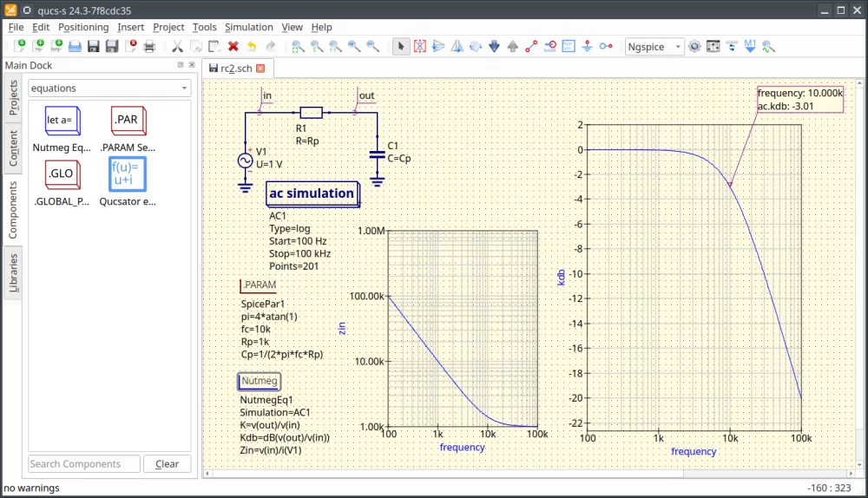Switch to the Projects dock tab
This screenshot has height=498, width=868.
[x=13, y=97]
